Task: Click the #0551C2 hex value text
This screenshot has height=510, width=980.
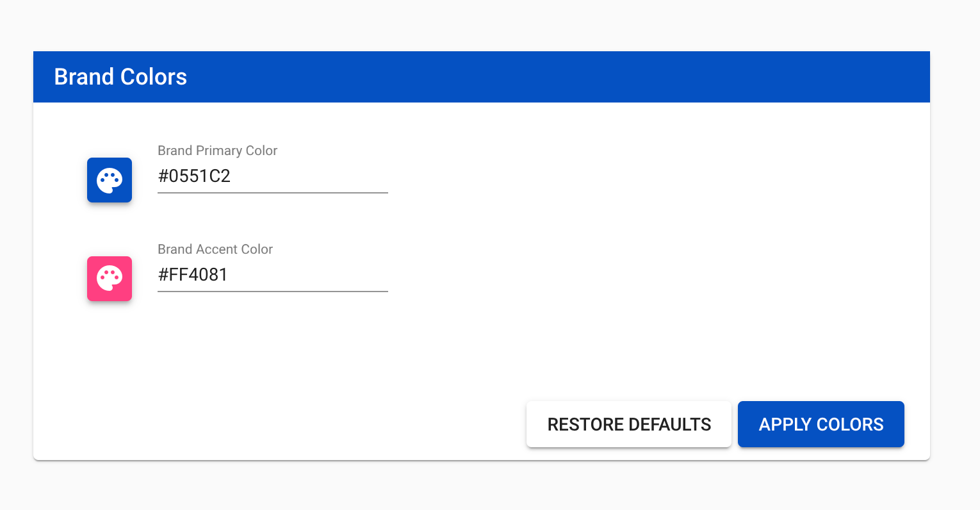Action: coord(194,176)
